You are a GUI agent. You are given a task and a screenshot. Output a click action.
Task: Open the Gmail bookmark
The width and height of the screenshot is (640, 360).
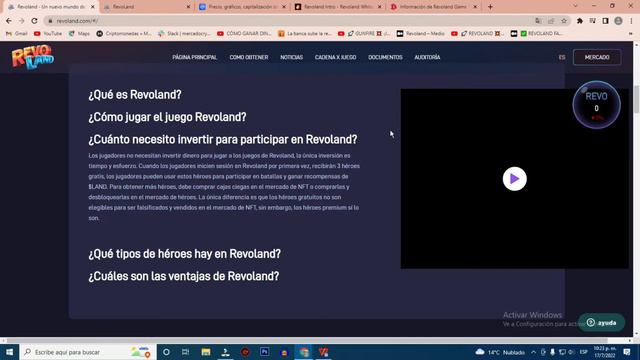coord(17,33)
